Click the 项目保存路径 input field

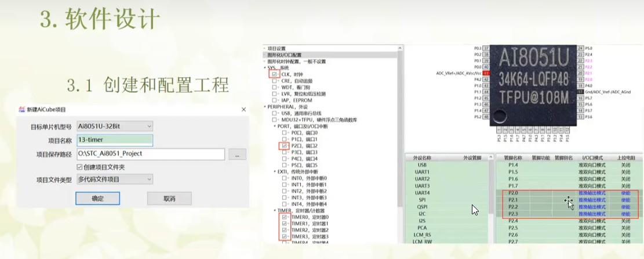151,154
